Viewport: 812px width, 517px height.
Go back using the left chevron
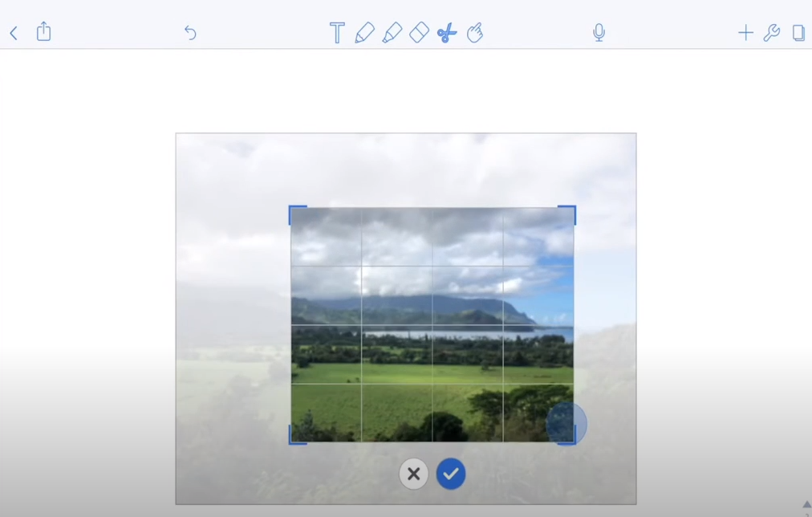pyautogui.click(x=14, y=33)
